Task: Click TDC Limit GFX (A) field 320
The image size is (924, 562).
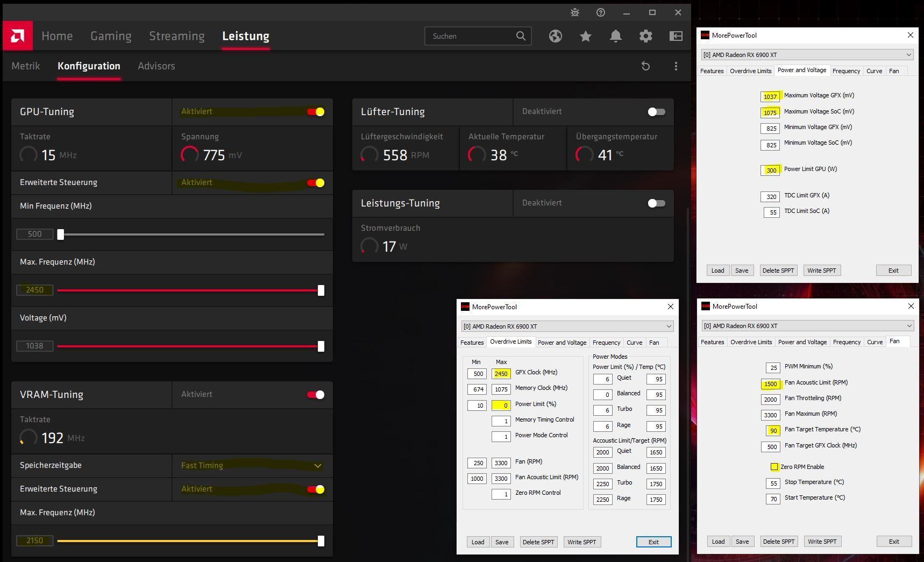Action: click(770, 197)
